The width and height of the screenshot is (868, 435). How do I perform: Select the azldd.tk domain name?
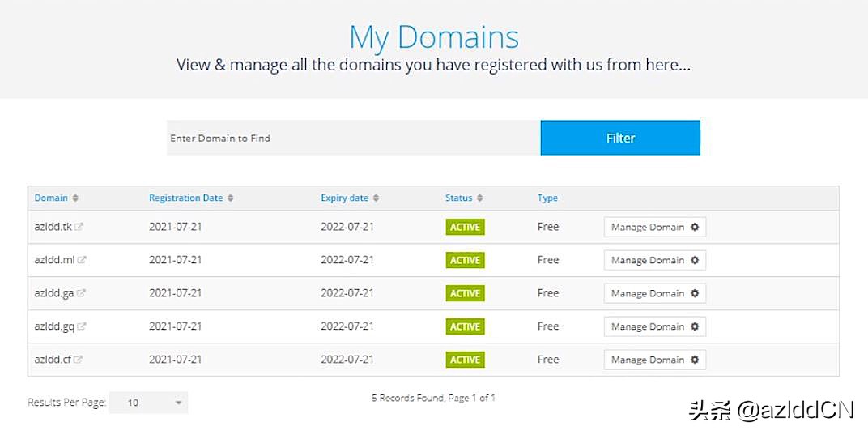pyautogui.click(x=53, y=227)
